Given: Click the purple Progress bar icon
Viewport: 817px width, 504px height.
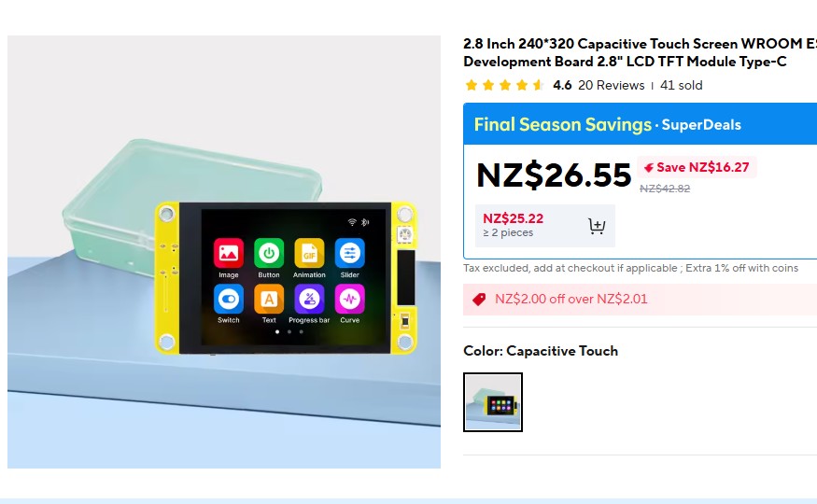Looking at the screenshot, I should click(309, 299).
